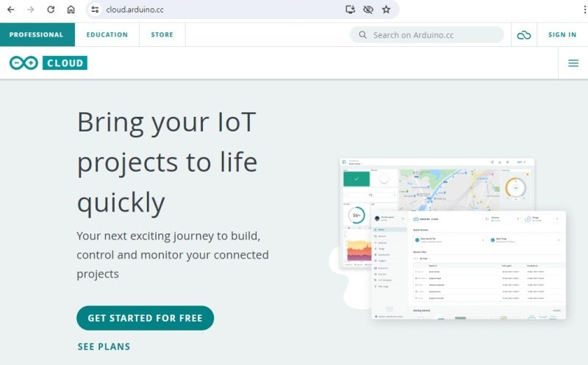
Task: Switch to the Education tab
Action: click(x=107, y=35)
